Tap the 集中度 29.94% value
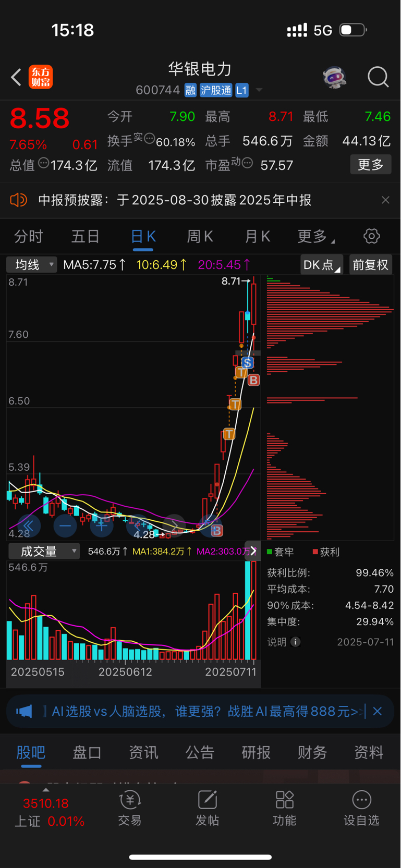The width and height of the screenshot is (401, 868). point(374,621)
